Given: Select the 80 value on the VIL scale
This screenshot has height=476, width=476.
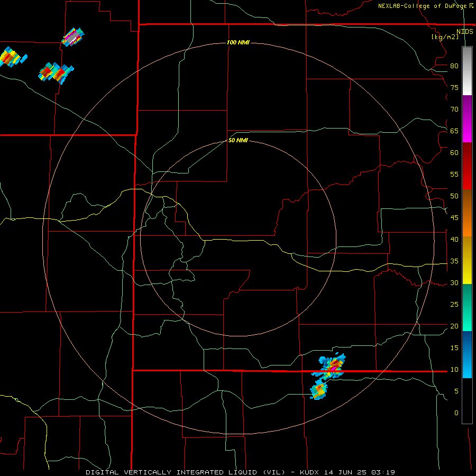Looking at the screenshot, I should 454,66.
